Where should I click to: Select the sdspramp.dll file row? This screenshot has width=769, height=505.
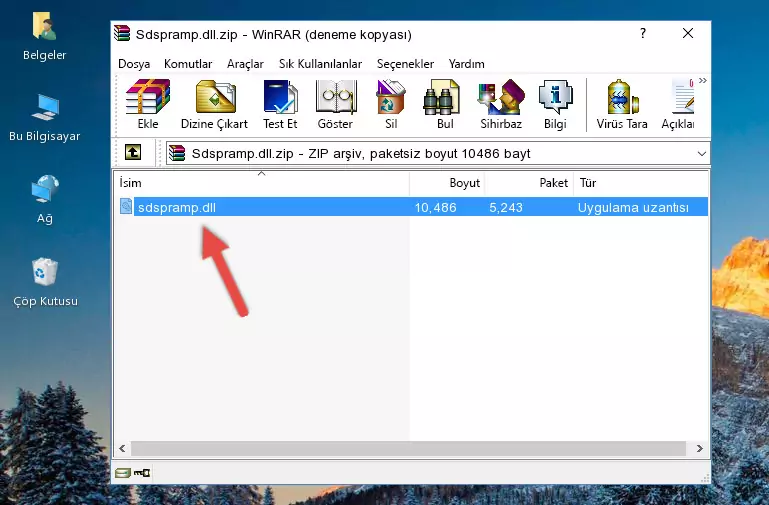pyautogui.click(x=412, y=207)
